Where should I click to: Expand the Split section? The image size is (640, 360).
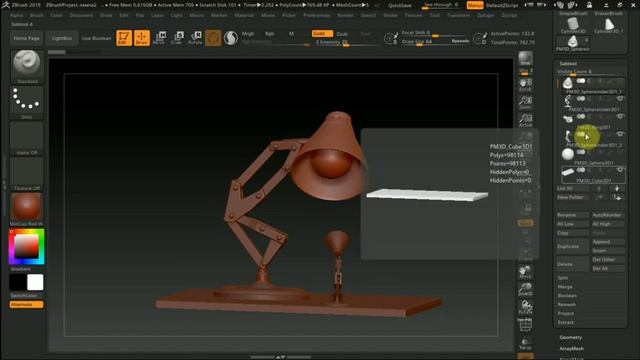coord(563,278)
